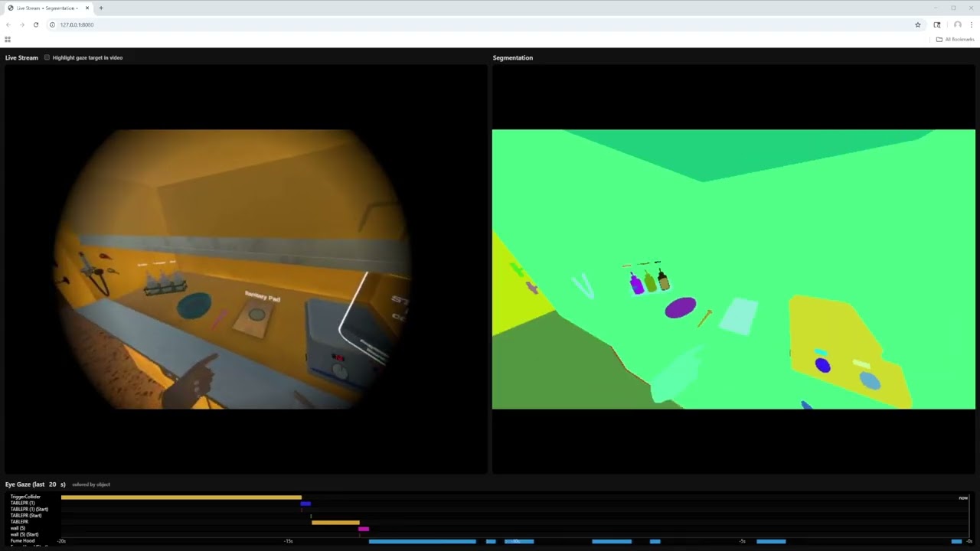Enable Highlight gaze target in video checkbox
The width and height of the screenshot is (980, 551).
(x=47, y=57)
